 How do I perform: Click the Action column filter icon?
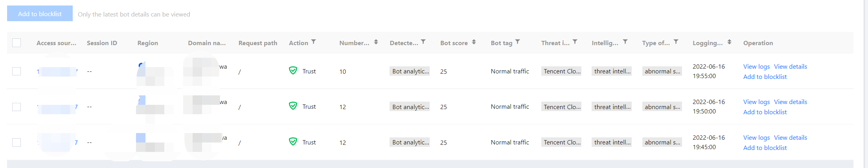[x=313, y=42]
